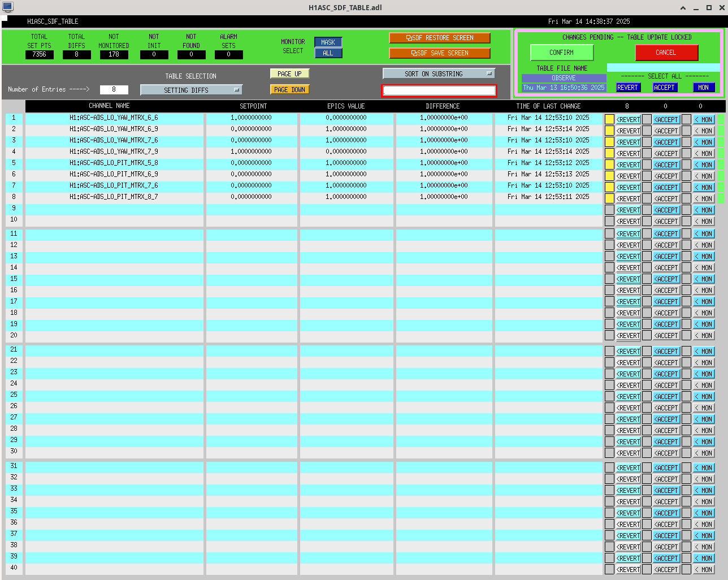Image resolution: width=728 pixels, height=580 pixels.
Task: Accept row 1 H1:ASC-ADS_LO_YAW_MTRX_6_6
Action: 666,120
